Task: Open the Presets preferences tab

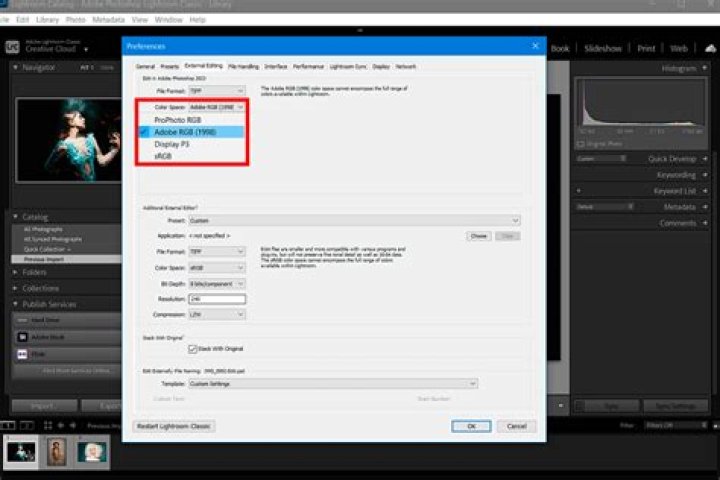Action: [170, 67]
